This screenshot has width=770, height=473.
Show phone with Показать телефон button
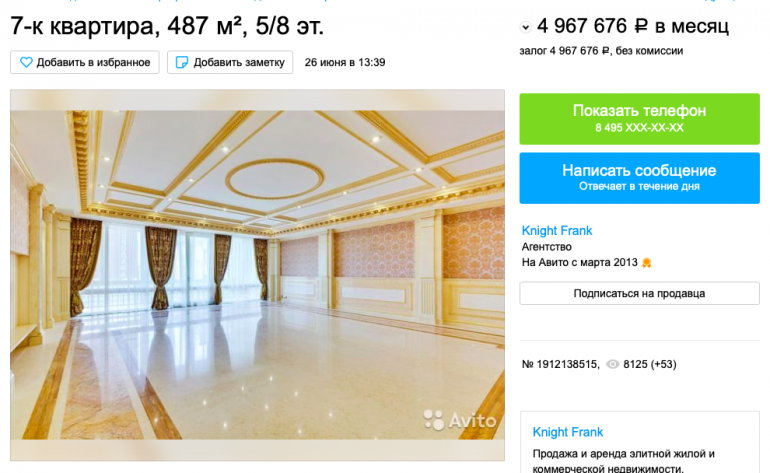(639, 119)
